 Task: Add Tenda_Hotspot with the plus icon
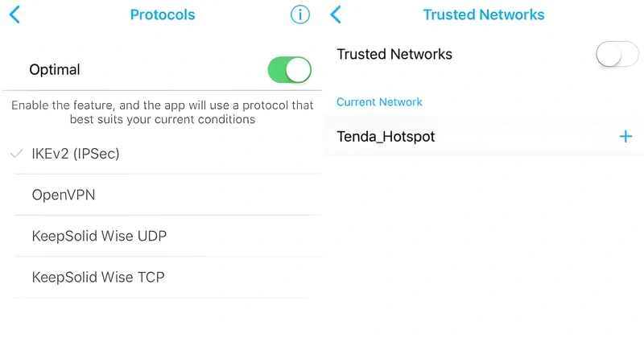tap(625, 137)
